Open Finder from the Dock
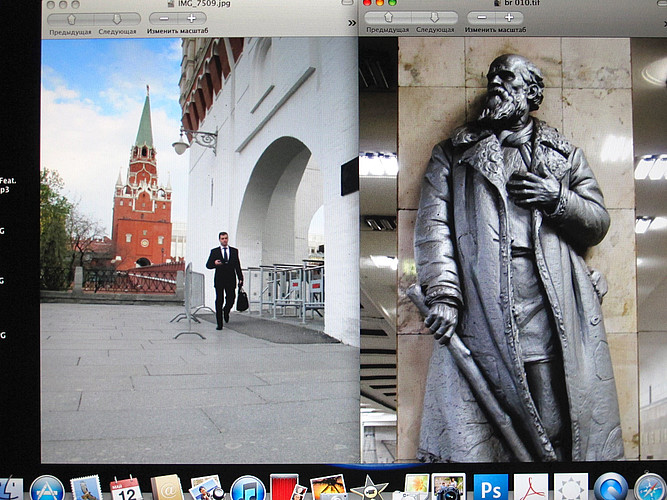This screenshot has height=500, width=667. (9, 488)
